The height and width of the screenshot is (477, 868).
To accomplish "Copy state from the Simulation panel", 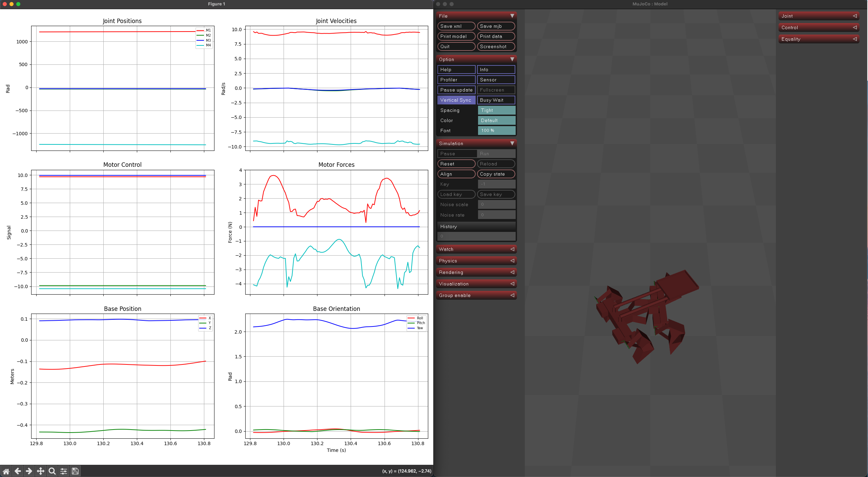I will [x=496, y=174].
